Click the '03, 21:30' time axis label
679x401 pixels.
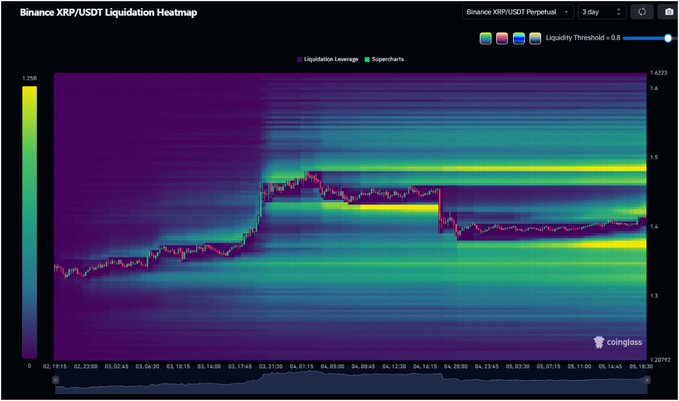[271, 366]
